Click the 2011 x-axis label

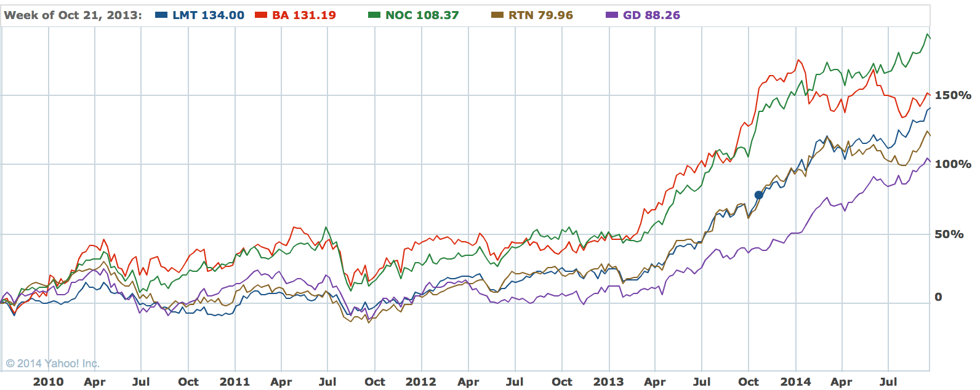tap(235, 381)
